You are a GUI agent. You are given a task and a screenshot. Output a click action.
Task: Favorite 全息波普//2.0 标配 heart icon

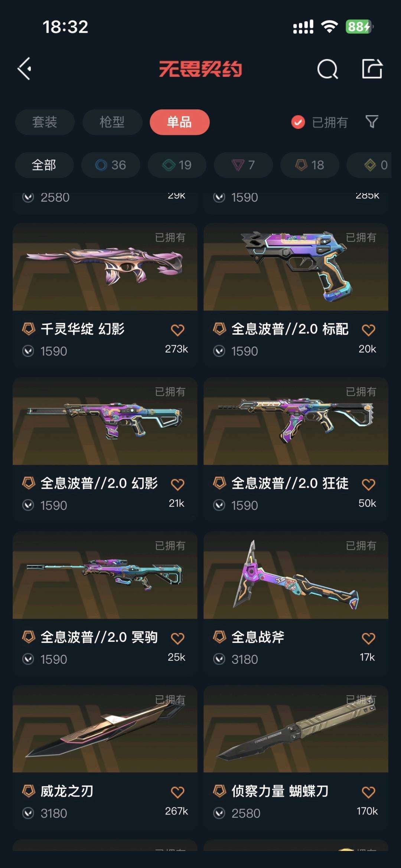tap(368, 330)
